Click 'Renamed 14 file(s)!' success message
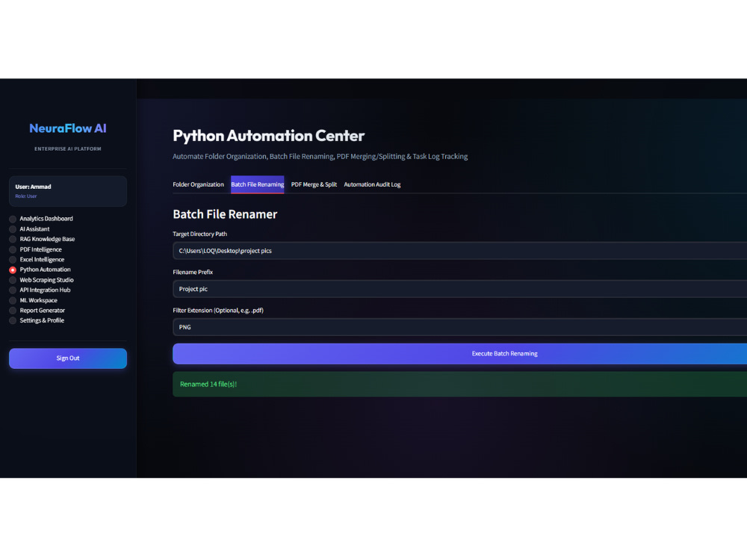The image size is (747, 560). point(208,384)
